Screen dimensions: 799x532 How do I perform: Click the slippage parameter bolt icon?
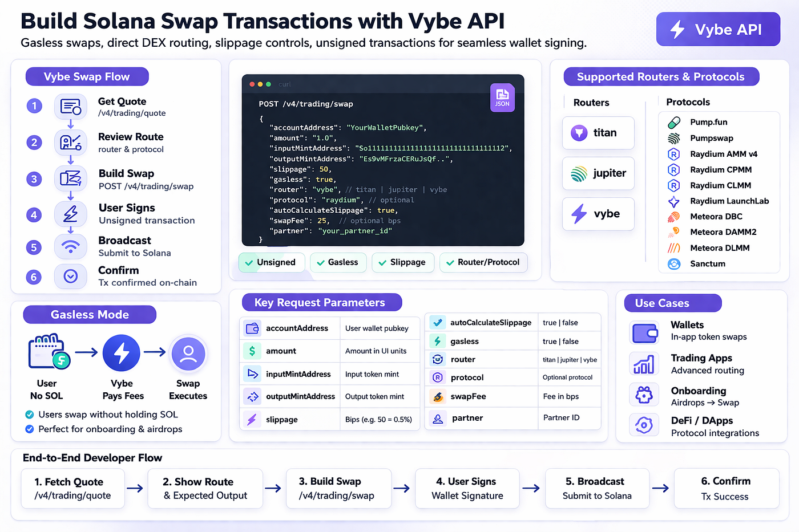(252, 420)
